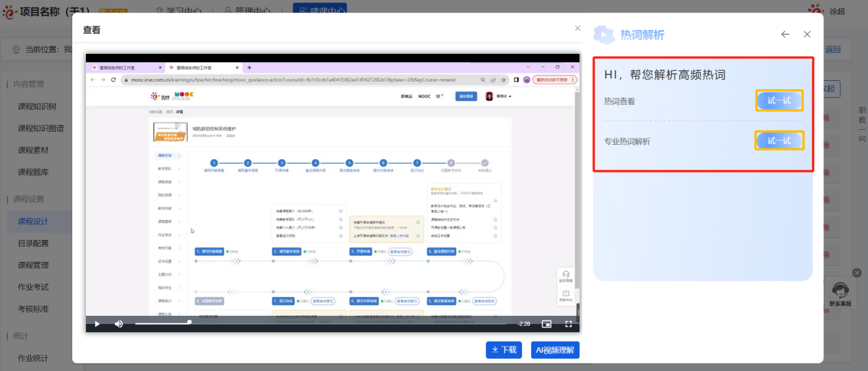Click 试一试 next to 专业热词解析
Screen dimensions: 868x371
(x=779, y=141)
